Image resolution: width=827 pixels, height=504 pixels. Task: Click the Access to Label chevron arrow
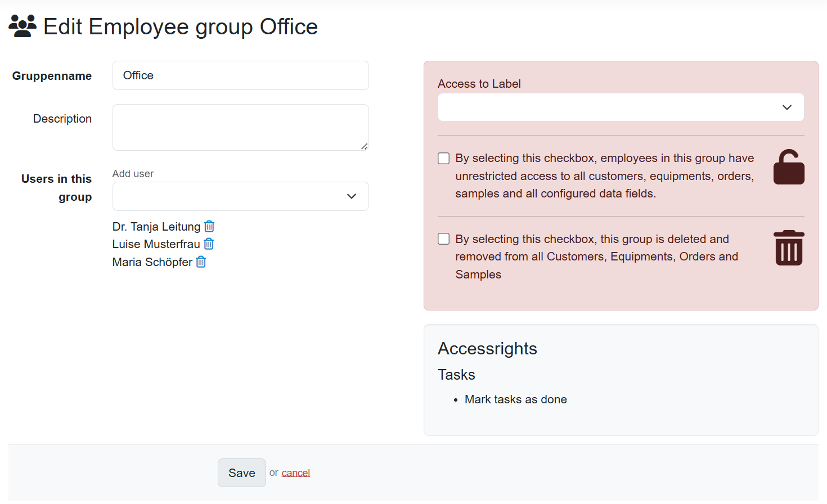coord(786,107)
